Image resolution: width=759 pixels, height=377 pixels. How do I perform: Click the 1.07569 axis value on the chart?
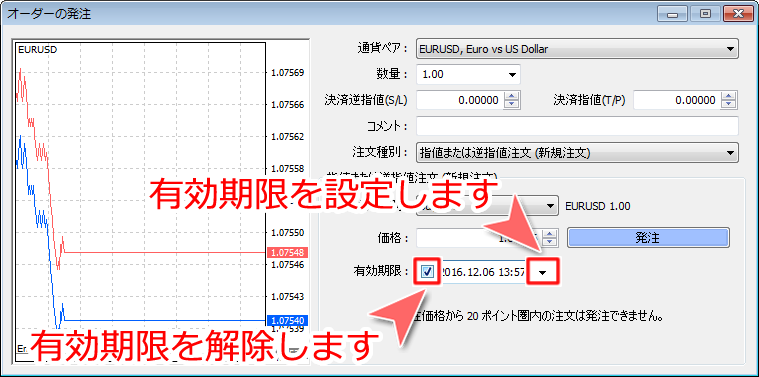[288, 73]
